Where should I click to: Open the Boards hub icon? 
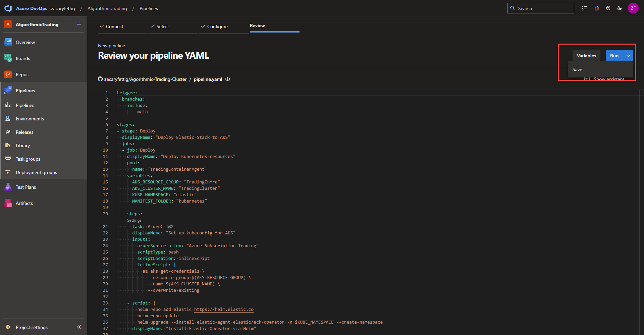8,58
